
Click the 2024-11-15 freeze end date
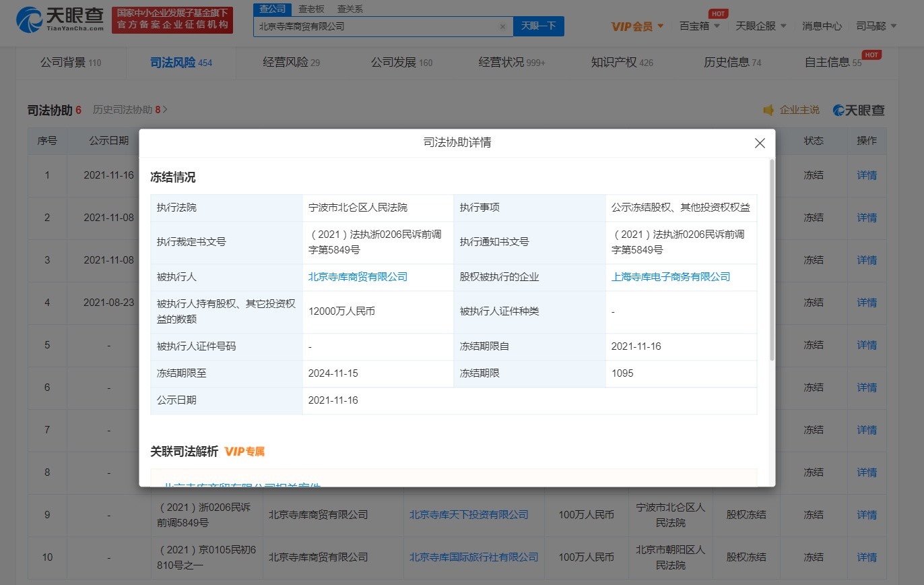pyautogui.click(x=333, y=373)
